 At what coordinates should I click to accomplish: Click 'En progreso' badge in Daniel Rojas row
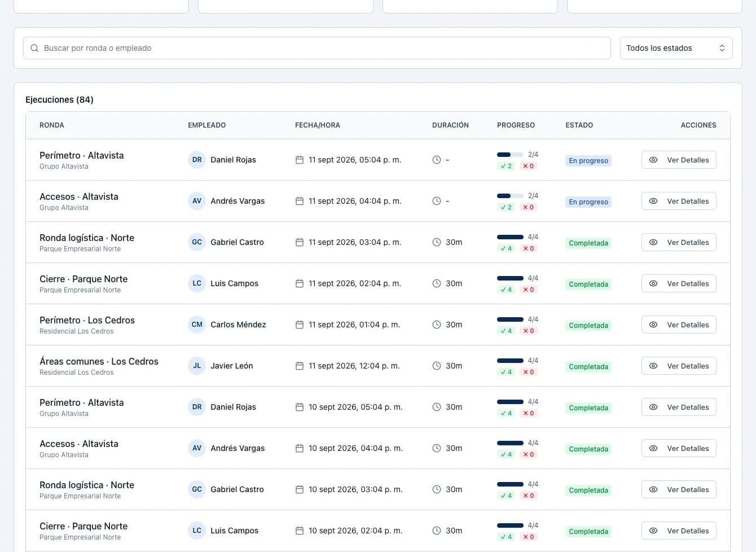click(588, 160)
